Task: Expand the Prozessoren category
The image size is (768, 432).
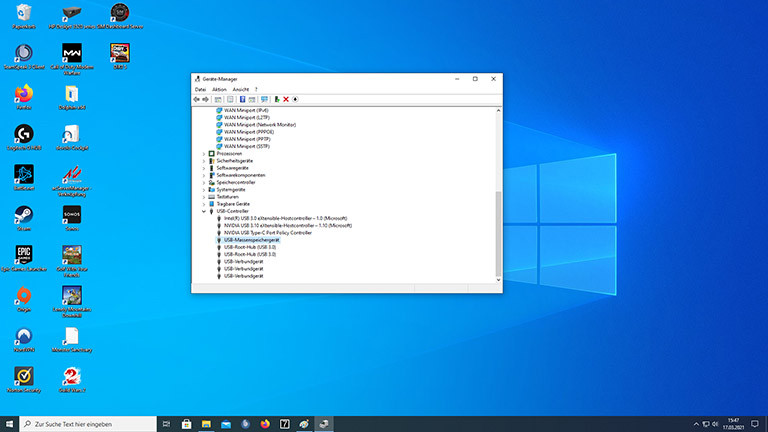Action: tap(204, 153)
